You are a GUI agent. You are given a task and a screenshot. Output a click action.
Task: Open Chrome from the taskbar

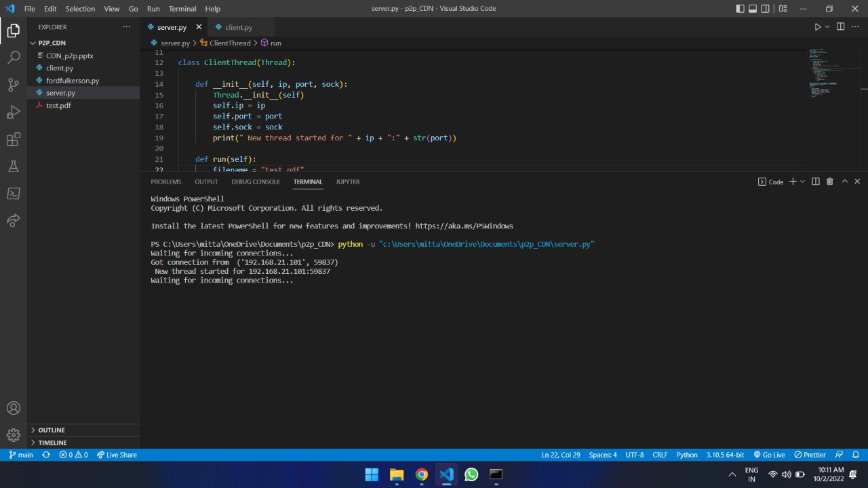pyautogui.click(x=422, y=474)
